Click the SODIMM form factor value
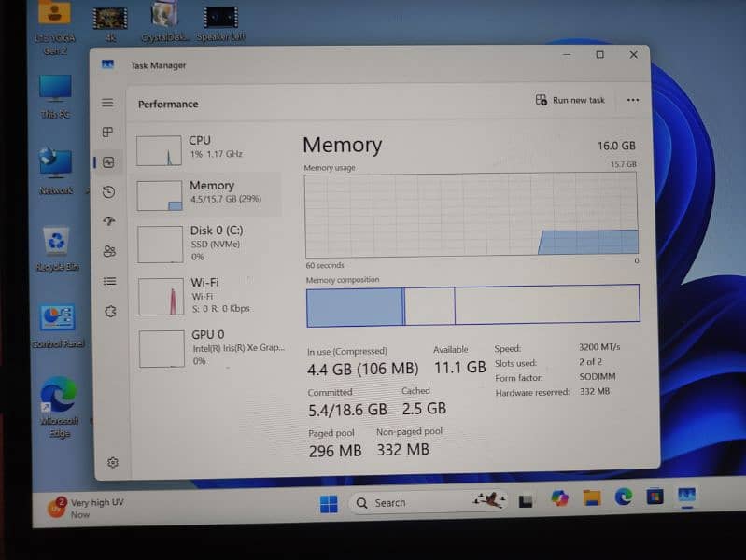The height and width of the screenshot is (560, 746). point(598,376)
